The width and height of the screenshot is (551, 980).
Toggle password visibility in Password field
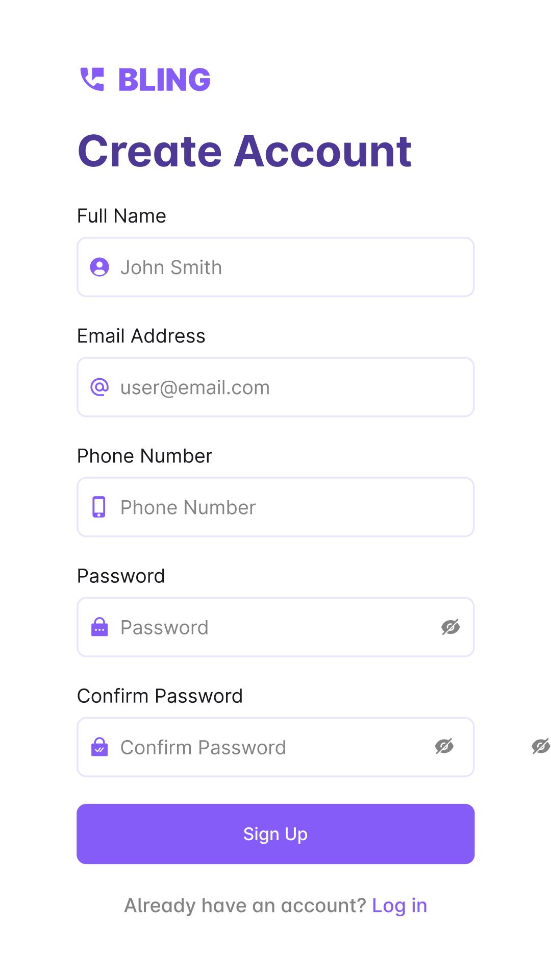click(450, 627)
